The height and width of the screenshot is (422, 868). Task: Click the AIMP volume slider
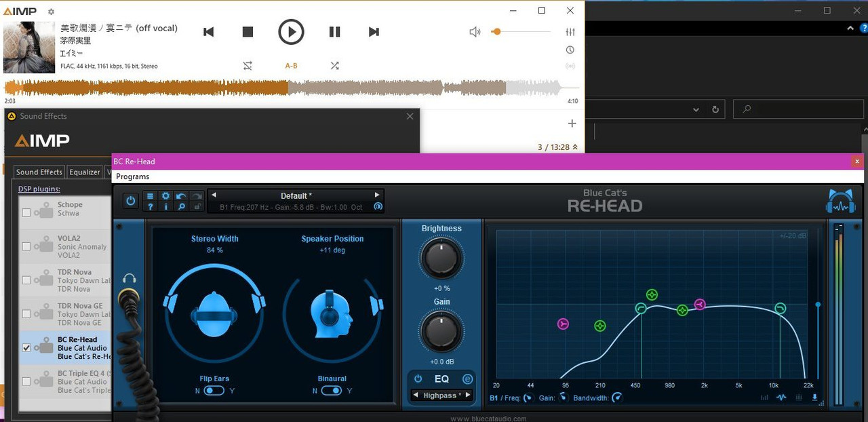[x=521, y=32]
